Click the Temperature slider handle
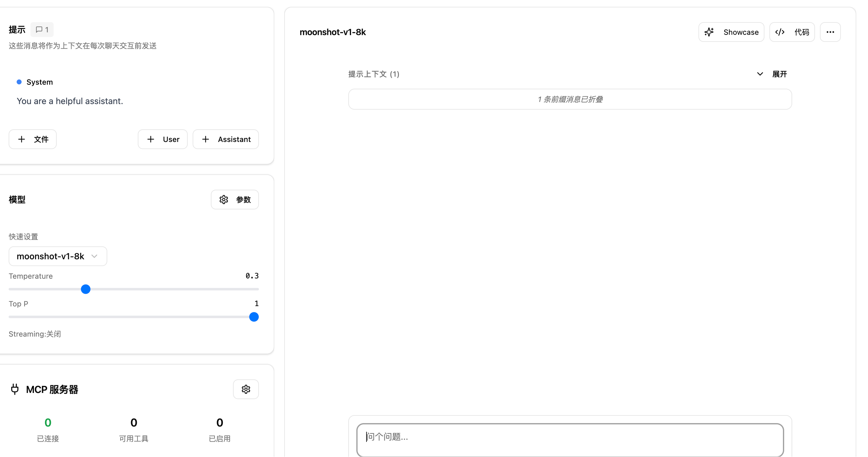Viewport: 868px width, 457px height. click(x=86, y=289)
